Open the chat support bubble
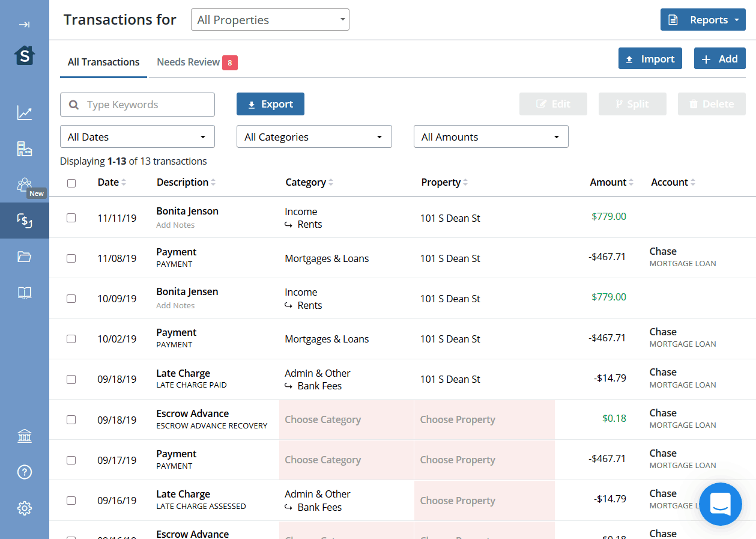Image resolution: width=756 pixels, height=539 pixels. tap(720, 504)
